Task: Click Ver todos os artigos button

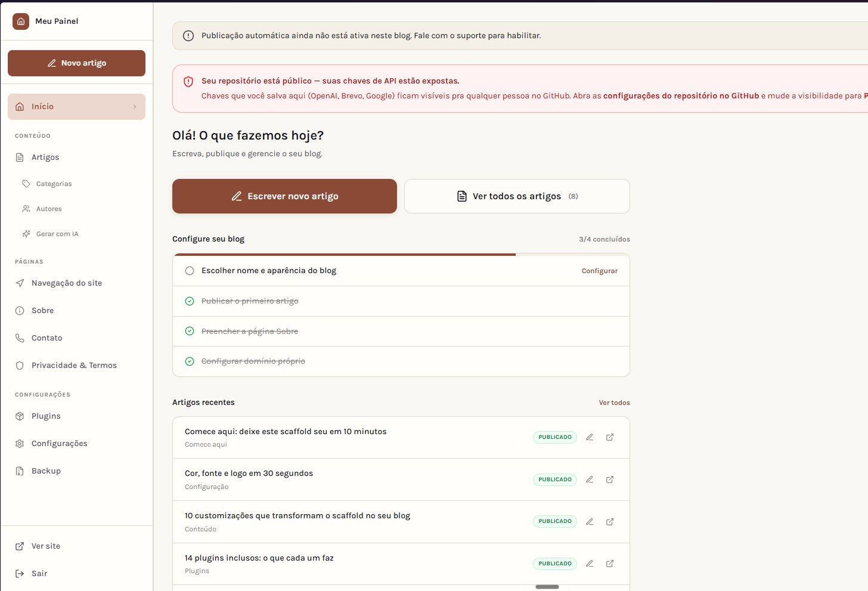Action: pos(517,196)
